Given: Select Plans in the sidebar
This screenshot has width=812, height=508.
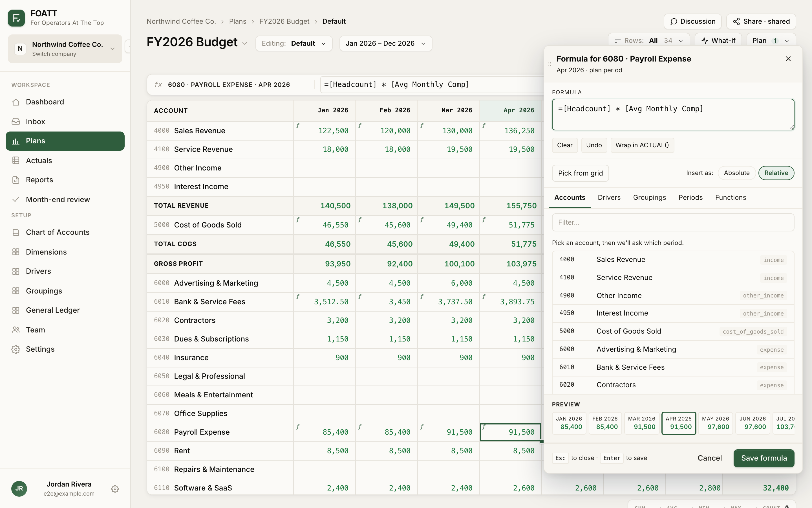Looking at the screenshot, I should pos(65,141).
